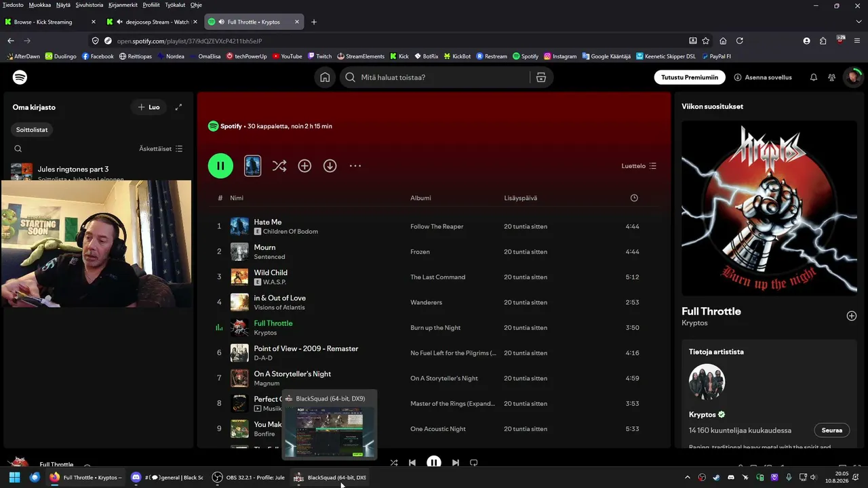Switch to OBS from the taskbar
868x488 pixels.
click(x=248, y=477)
